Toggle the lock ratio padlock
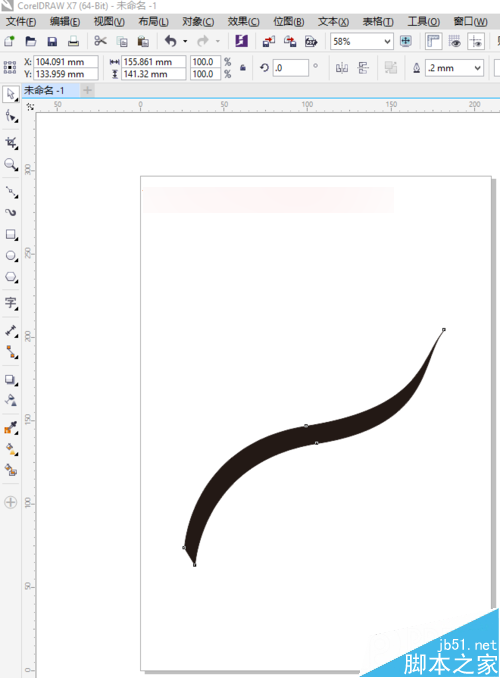The height and width of the screenshot is (678, 500). click(x=243, y=68)
